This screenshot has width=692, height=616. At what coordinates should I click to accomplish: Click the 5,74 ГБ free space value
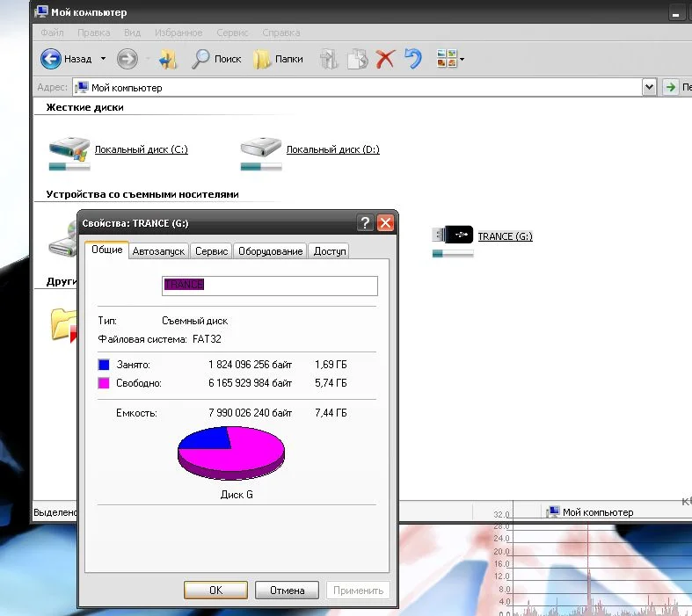[x=331, y=383]
